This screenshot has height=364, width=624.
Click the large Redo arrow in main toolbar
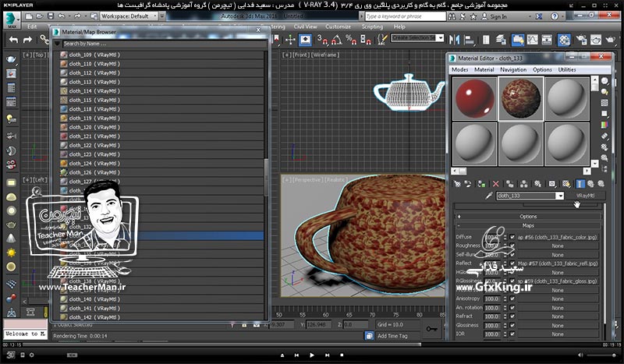pyautogui.click(x=27, y=40)
